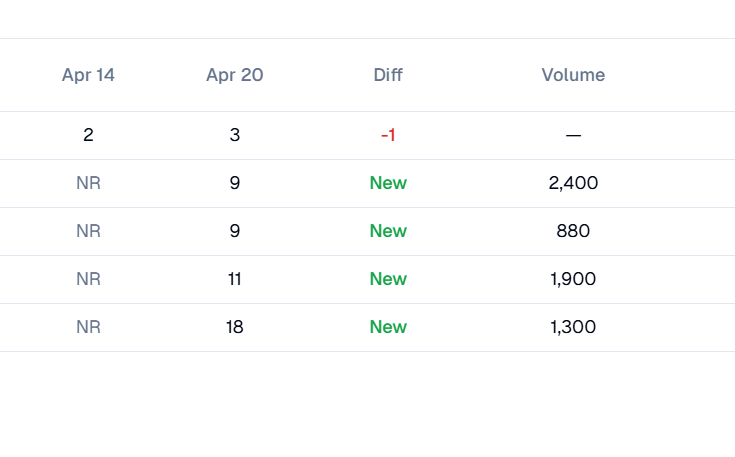Click New label in the 880 row
Image resolution: width=735 pixels, height=457 pixels.
tap(388, 231)
